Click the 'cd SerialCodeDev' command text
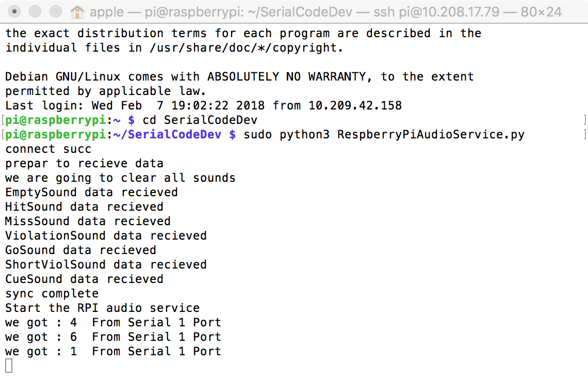Image resolution: width=588 pixels, height=378 pixels. tap(200, 120)
